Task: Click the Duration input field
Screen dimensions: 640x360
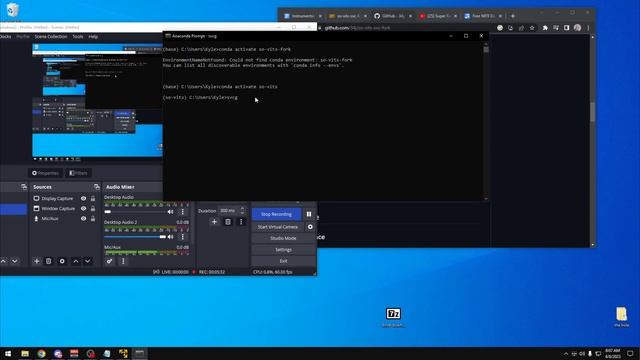Action: (x=229, y=211)
